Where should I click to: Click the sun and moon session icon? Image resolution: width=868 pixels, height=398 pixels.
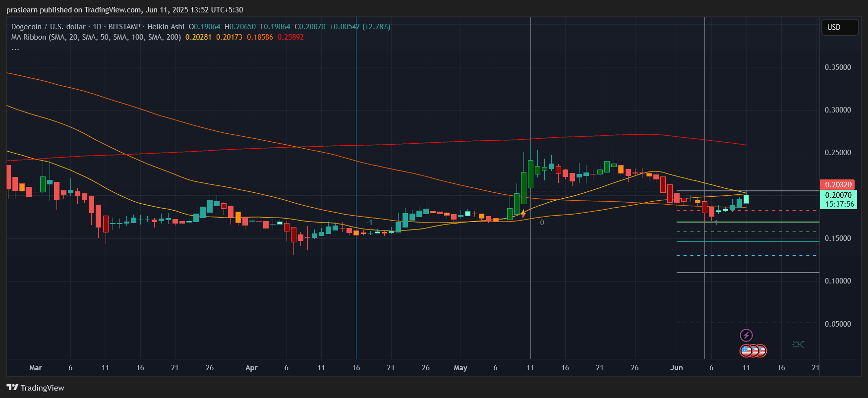(x=798, y=344)
